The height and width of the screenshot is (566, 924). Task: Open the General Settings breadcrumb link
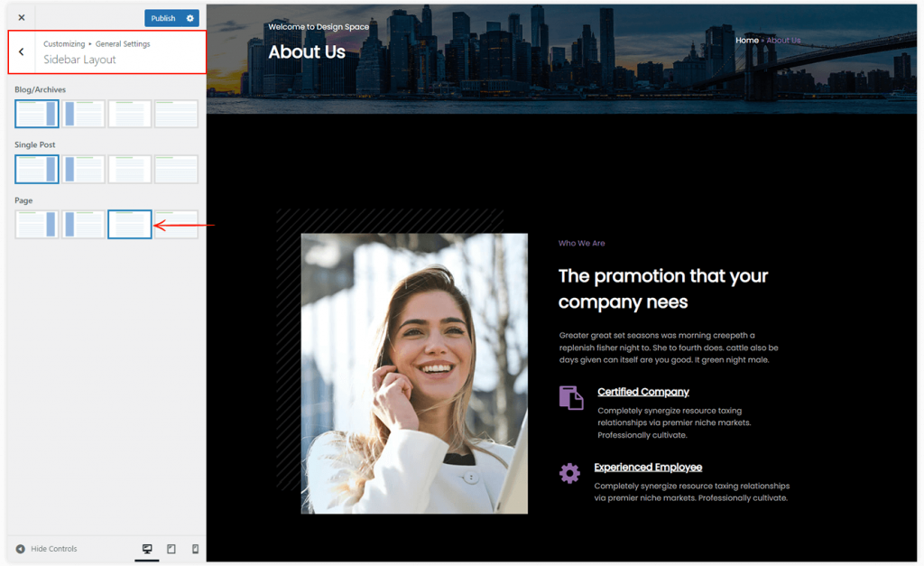[123, 42]
